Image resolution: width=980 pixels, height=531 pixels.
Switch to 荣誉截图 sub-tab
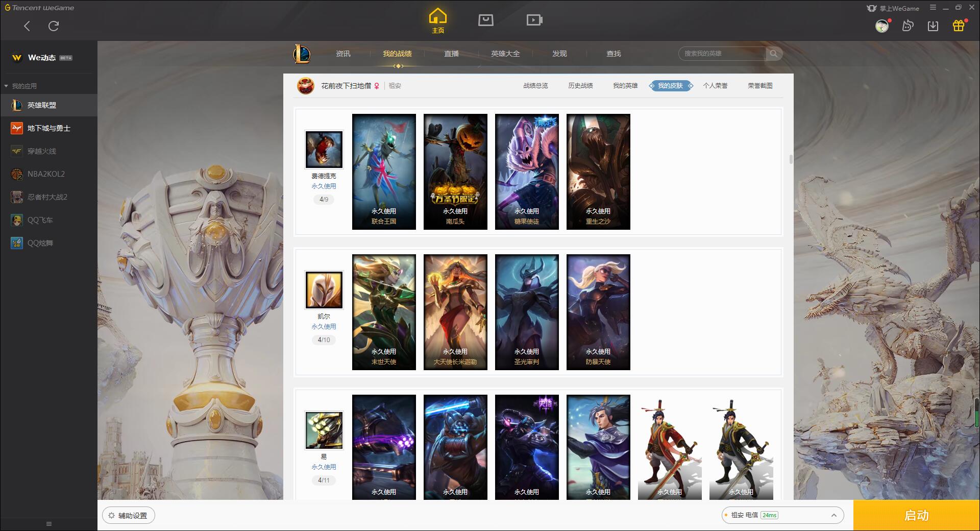760,86
